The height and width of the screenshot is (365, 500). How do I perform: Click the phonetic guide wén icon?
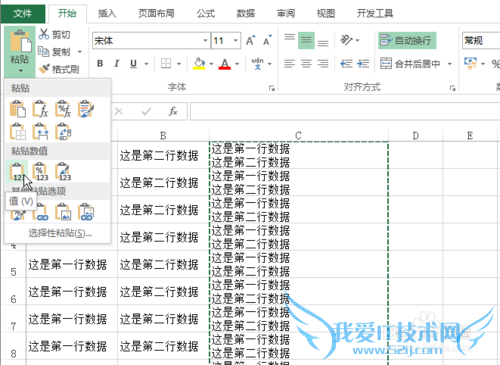tap(257, 63)
